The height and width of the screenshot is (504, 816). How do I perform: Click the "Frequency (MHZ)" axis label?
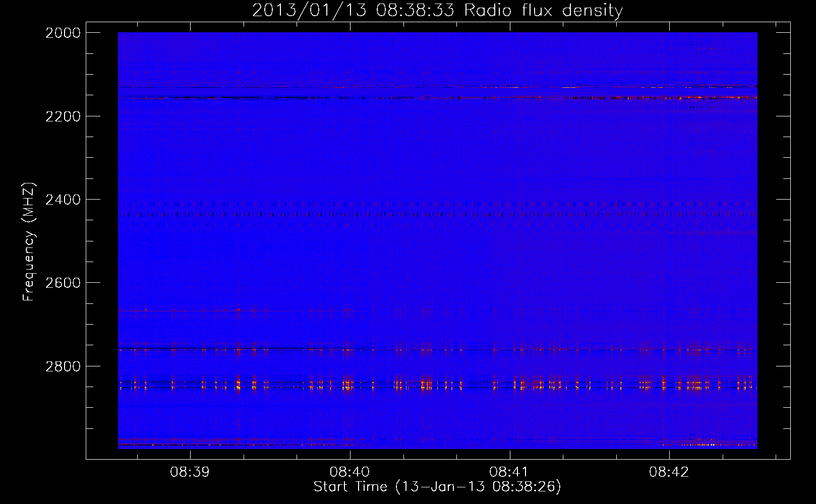pyautogui.click(x=29, y=242)
